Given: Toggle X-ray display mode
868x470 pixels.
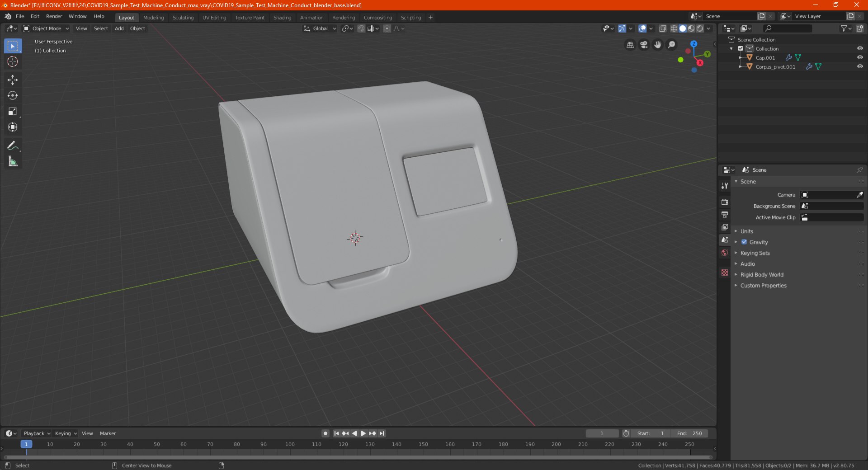Looking at the screenshot, I should pos(662,28).
